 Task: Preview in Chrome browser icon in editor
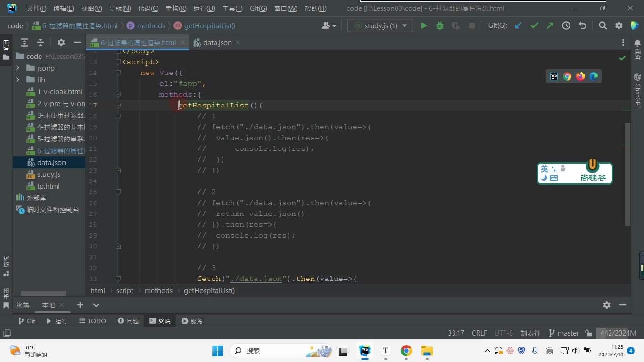(567, 76)
